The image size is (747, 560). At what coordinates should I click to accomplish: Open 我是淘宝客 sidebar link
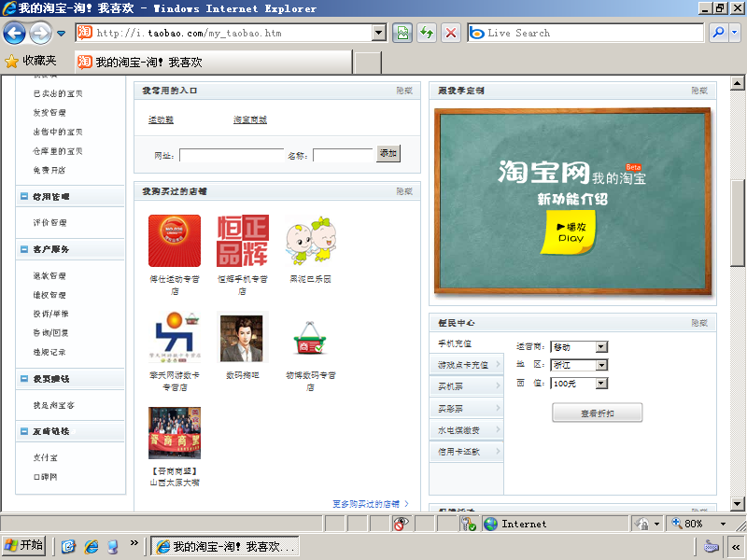[x=54, y=405]
